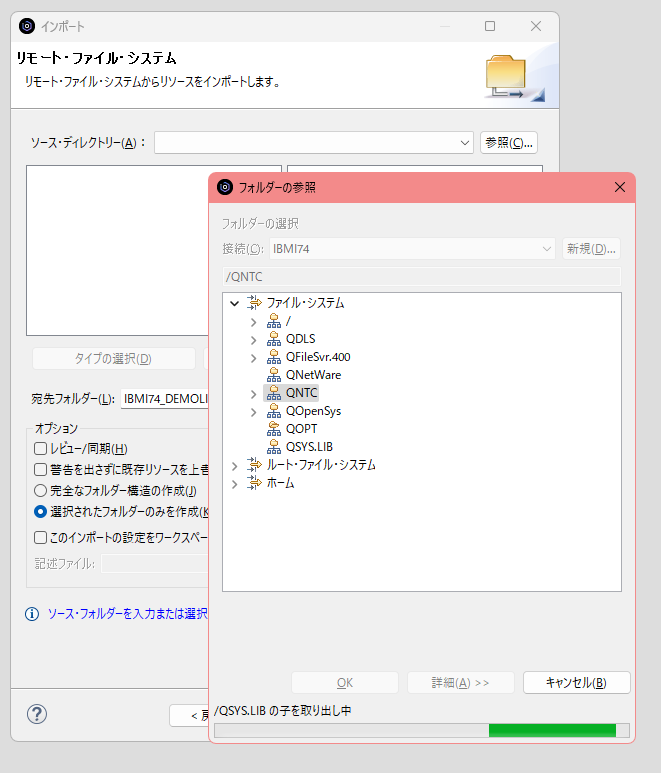Image resolution: width=661 pixels, height=773 pixels.
Task: Click the green progress bar
Action: (552, 730)
